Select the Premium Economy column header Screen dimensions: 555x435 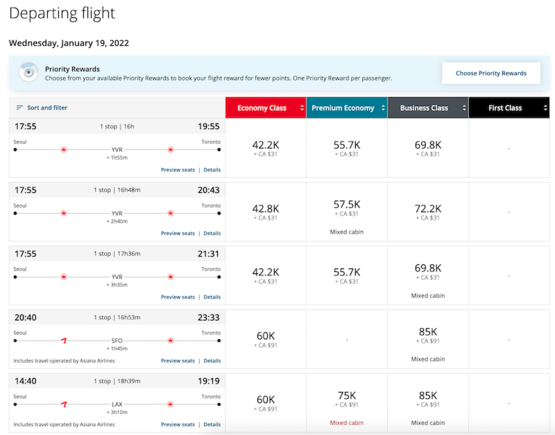pos(347,108)
